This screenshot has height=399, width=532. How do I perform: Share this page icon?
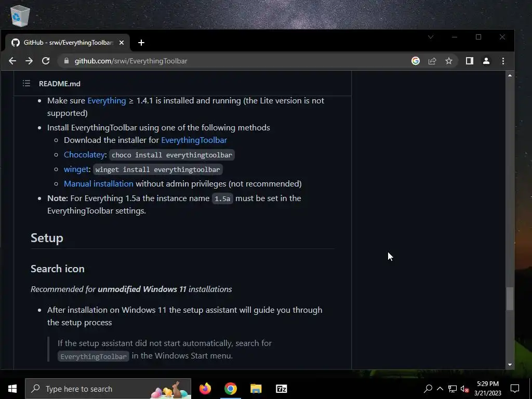pos(432,61)
